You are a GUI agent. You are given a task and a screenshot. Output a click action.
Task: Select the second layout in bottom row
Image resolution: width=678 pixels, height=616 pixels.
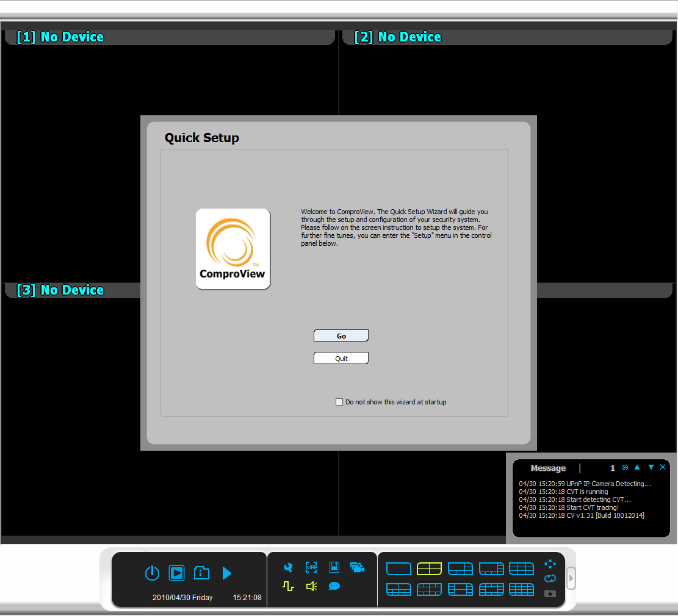(429, 589)
